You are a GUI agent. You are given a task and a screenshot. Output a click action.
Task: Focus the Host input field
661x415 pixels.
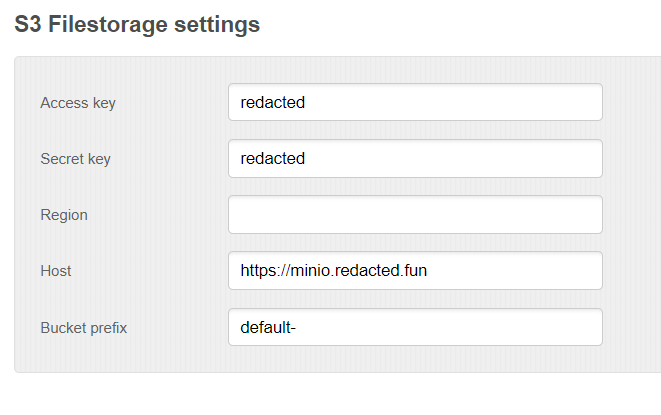pos(415,270)
